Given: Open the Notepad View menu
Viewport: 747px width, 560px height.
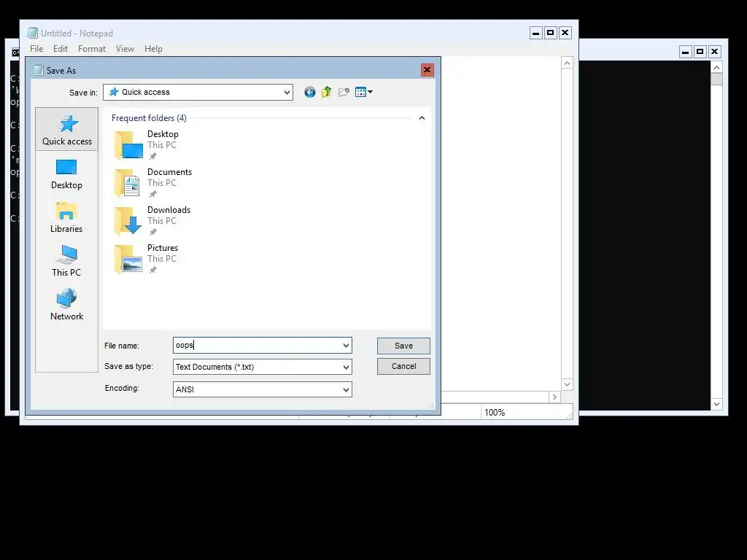Looking at the screenshot, I should [x=125, y=49].
